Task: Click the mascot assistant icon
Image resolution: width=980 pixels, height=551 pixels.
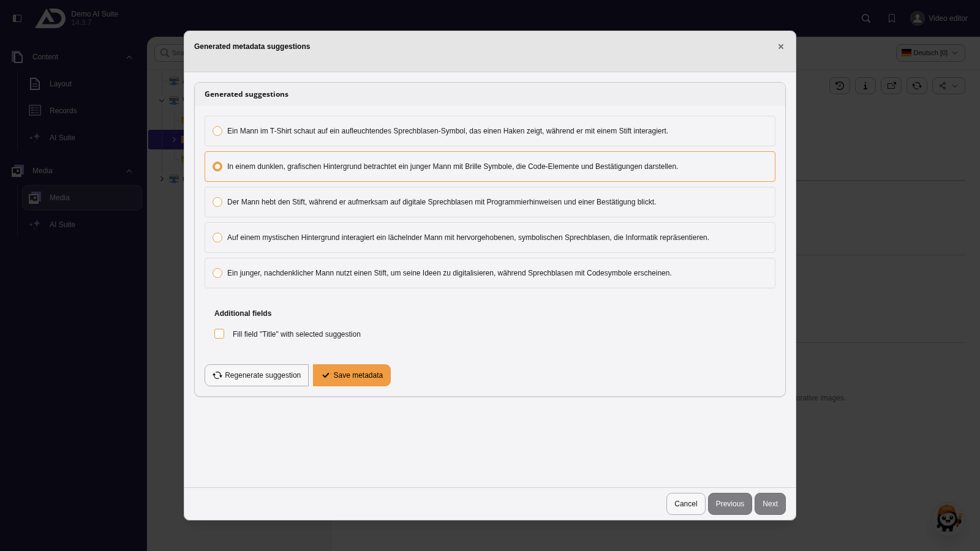Action: coord(949,519)
